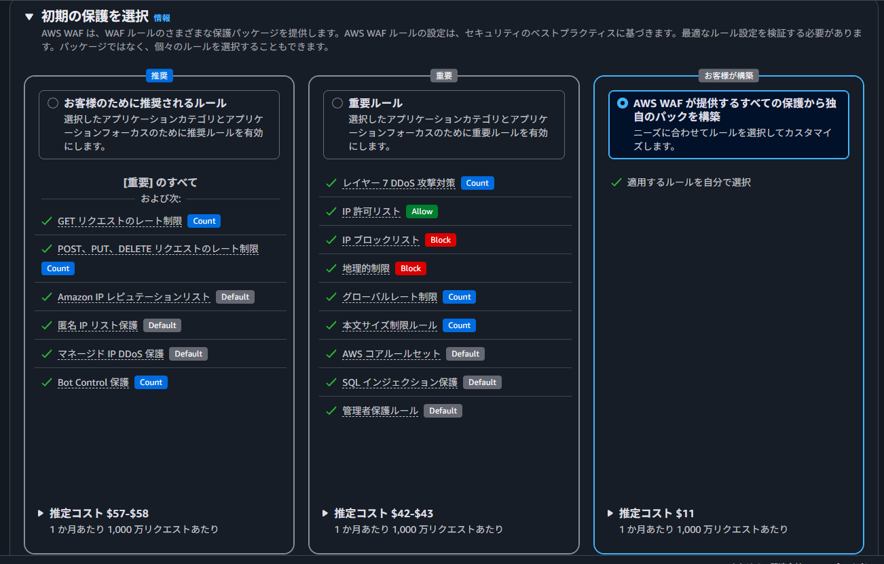Click Count badge under POST、PUT、DELETE rule

(58, 268)
